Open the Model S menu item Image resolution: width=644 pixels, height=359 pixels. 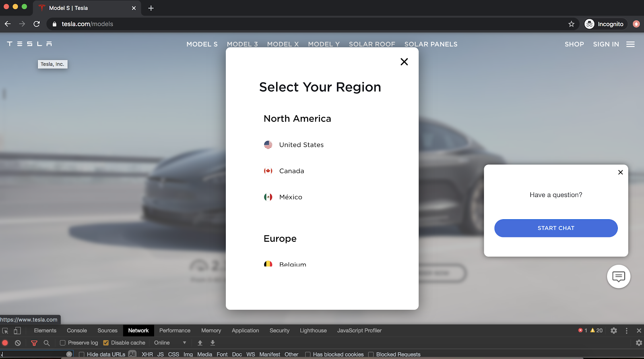click(x=202, y=44)
